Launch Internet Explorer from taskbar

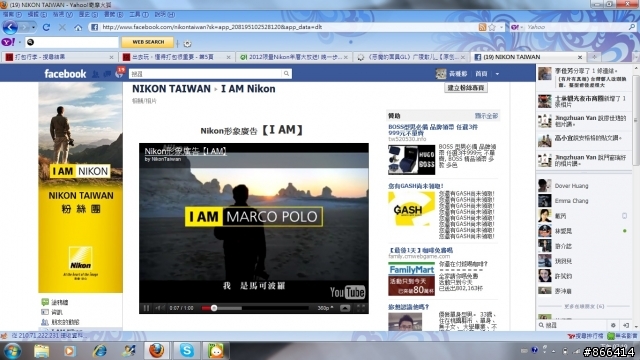tap(100, 351)
